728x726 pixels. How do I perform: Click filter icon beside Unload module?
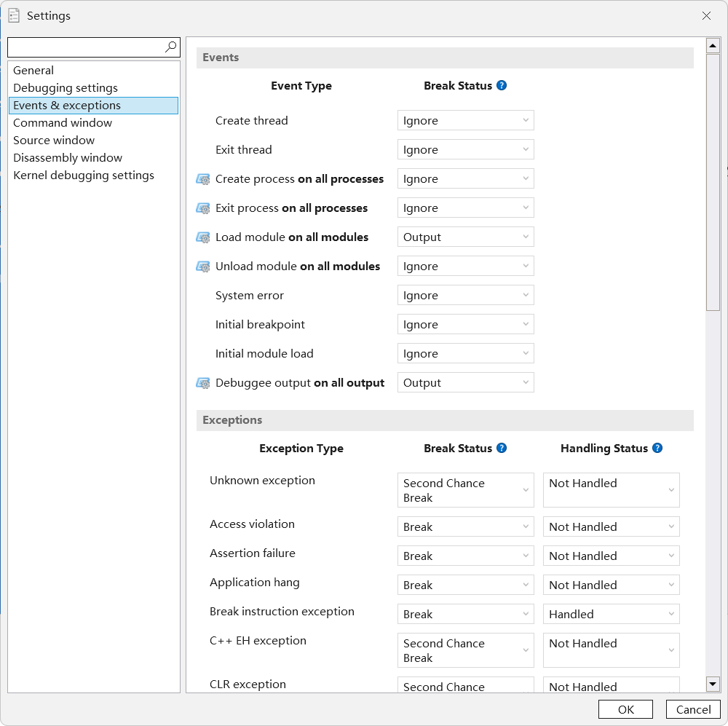point(203,267)
